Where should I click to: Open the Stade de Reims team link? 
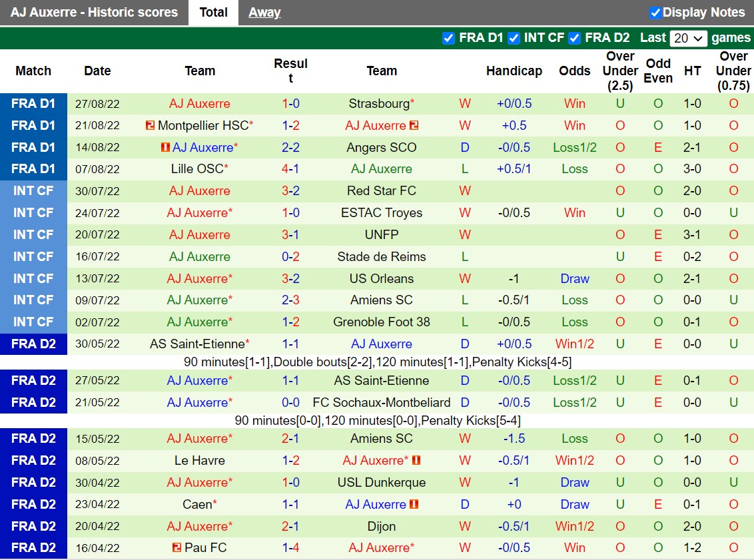pyautogui.click(x=382, y=257)
